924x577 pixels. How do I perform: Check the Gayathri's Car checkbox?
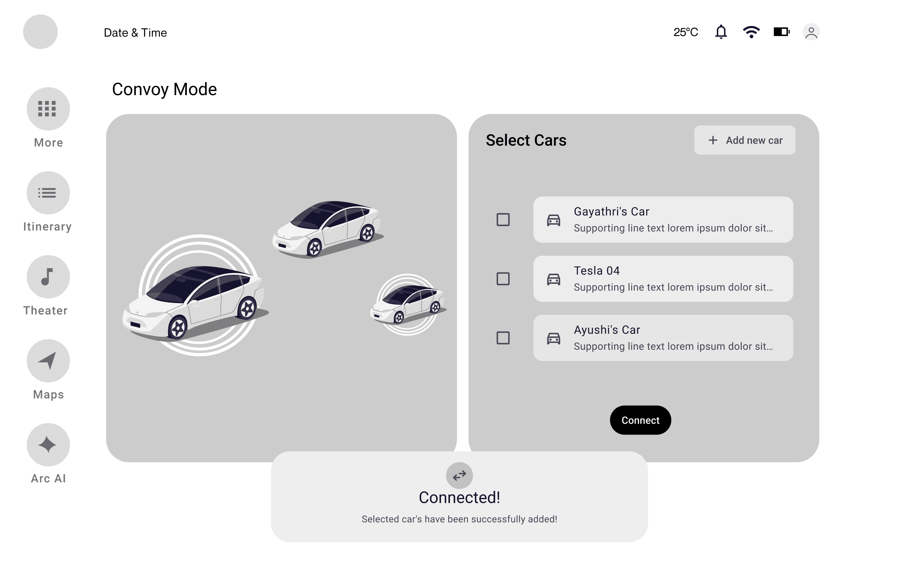pyautogui.click(x=503, y=219)
